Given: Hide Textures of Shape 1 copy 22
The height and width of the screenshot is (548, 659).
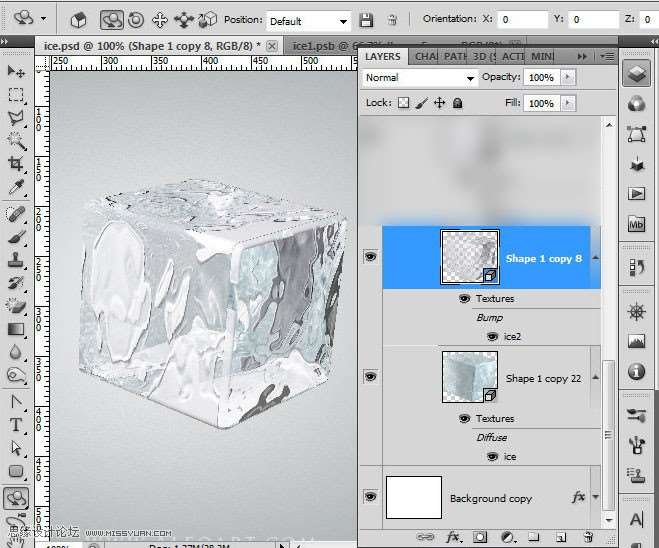Looking at the screenshot, I should tap(464, 419).
